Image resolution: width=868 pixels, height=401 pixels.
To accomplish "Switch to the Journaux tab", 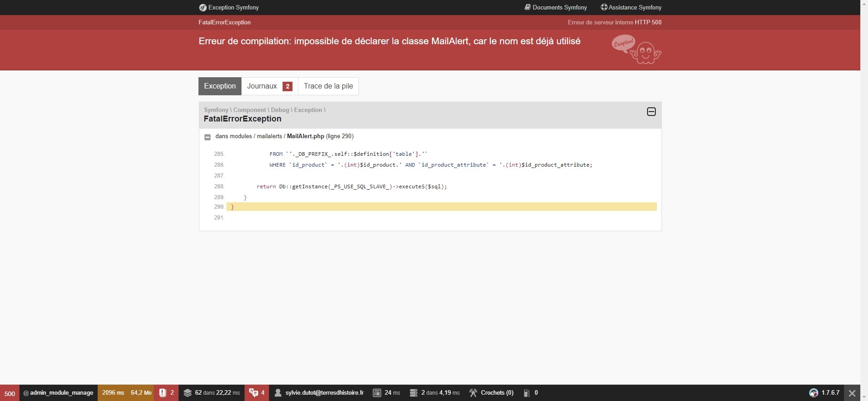I will click(269, 86).
